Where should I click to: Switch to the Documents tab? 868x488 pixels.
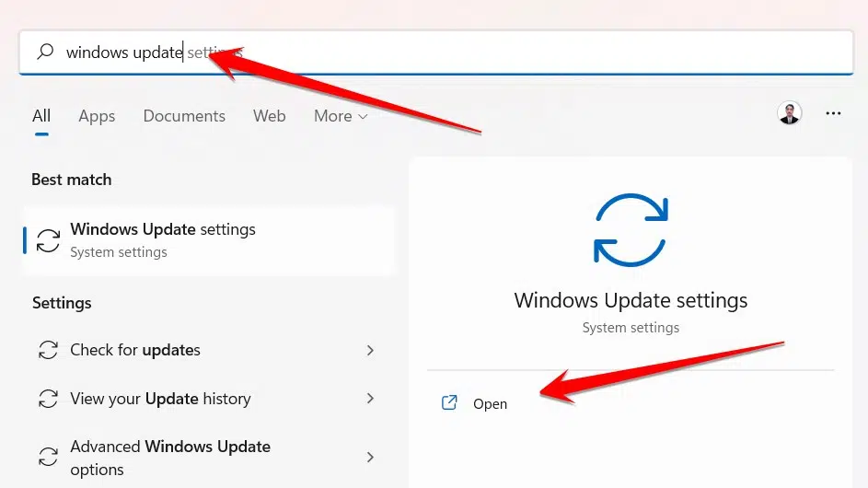(184, 116)
